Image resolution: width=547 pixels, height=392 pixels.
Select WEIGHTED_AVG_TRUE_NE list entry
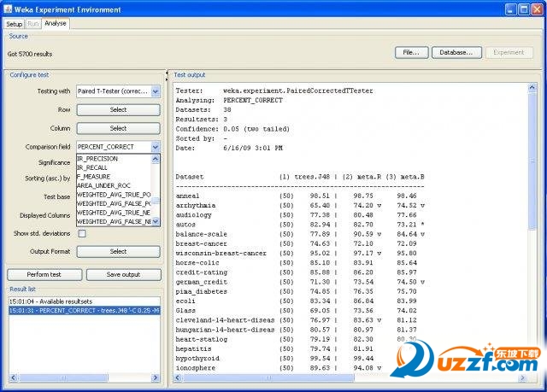click(x=114, y=213)
